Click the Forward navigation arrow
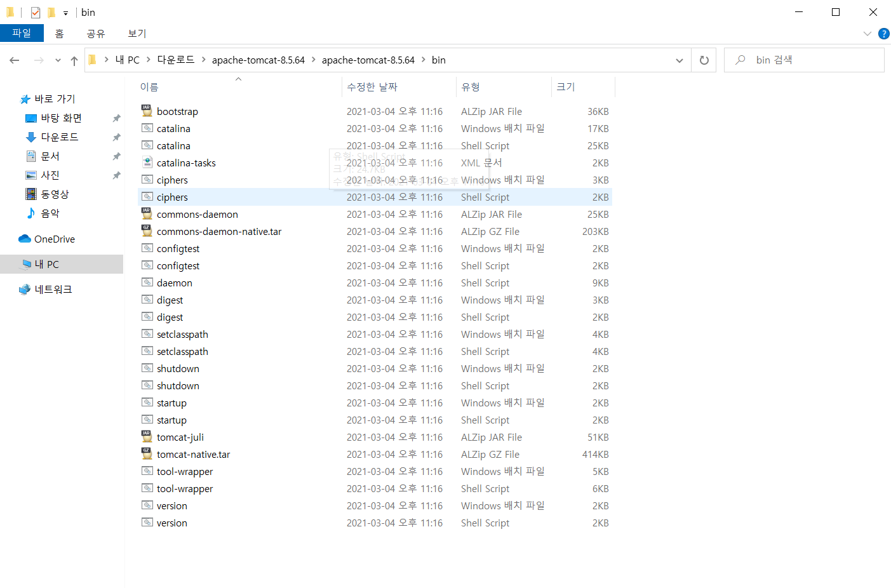Image resolution: width=891 pixels, height=588 pixels. point(39,60)
